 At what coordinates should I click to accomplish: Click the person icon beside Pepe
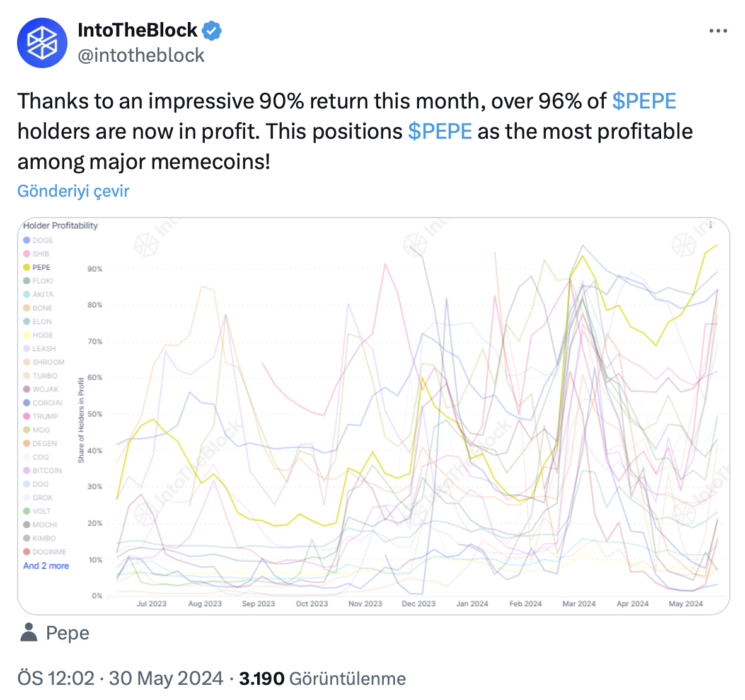coord(29,633)
